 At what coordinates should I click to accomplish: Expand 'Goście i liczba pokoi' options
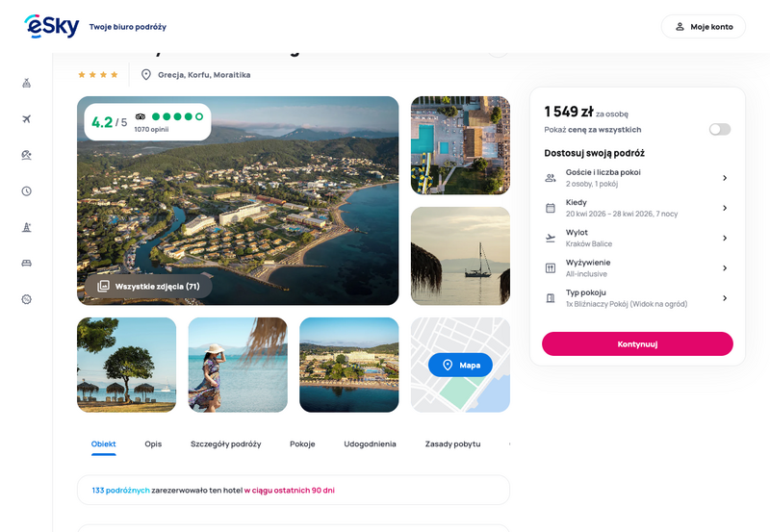pyautogui.click(x=636, y=177)
